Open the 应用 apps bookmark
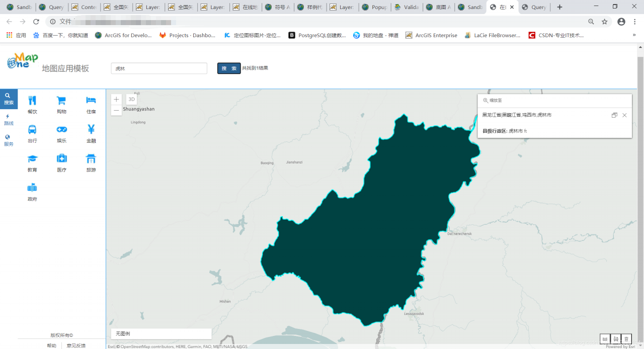The image size is (644, 349). point(16,35)
